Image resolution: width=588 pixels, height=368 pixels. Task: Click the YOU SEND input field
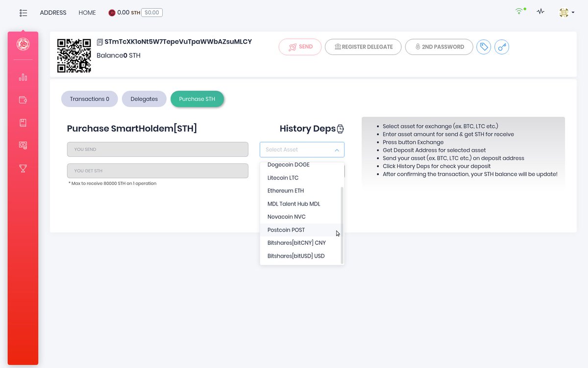tap(157, 149)
